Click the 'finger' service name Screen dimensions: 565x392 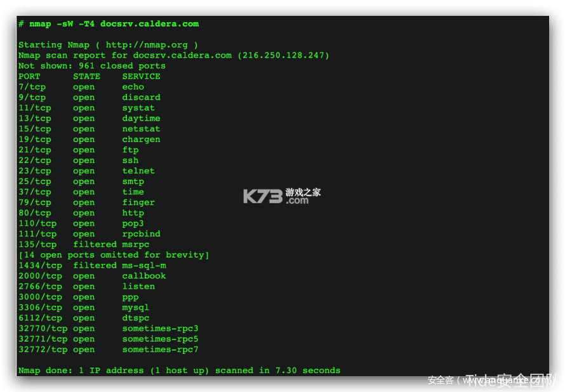(138, 202)
